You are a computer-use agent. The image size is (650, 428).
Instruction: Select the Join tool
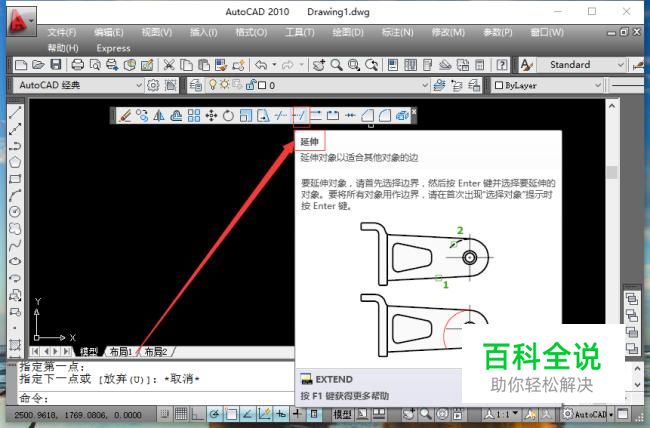350,115
